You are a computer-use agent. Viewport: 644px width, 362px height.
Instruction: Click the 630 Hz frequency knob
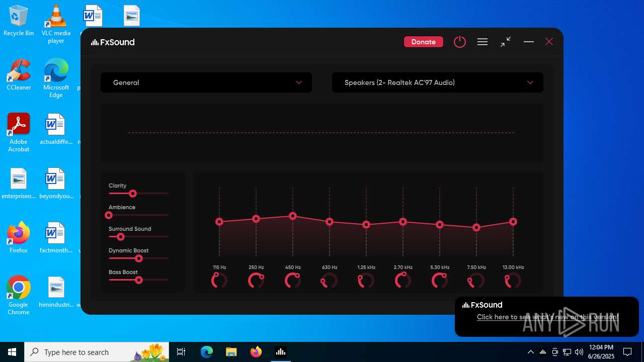pyautogui.click(x=330, y=280)
